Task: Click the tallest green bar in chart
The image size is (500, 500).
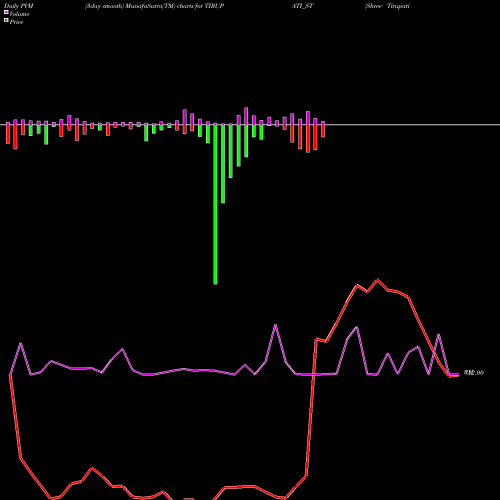Action: 215,204
